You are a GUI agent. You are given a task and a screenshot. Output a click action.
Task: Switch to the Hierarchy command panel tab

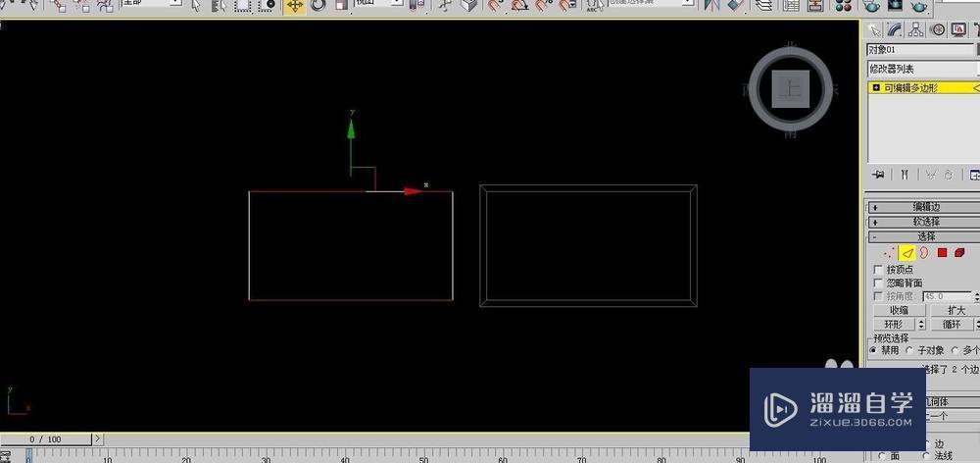coord(915,29)
